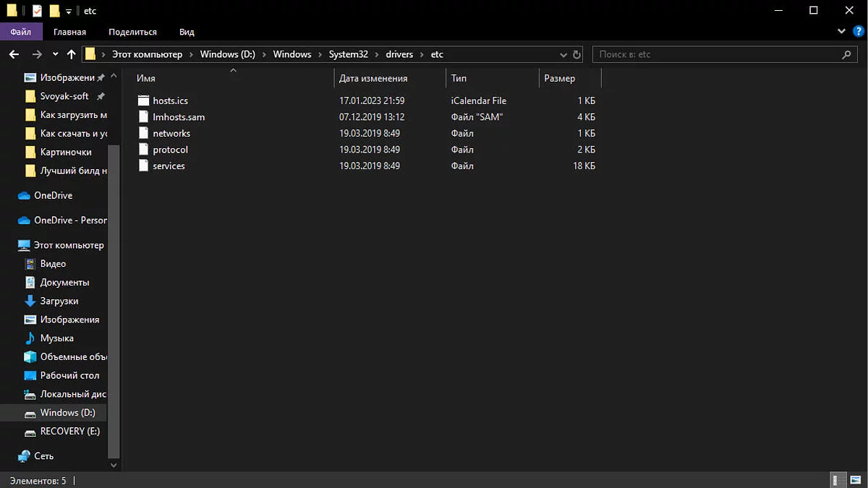Click System32 in the address breadcrumb
The width and height of the screenshot is (868, 488).
click(x=348, y=54)
